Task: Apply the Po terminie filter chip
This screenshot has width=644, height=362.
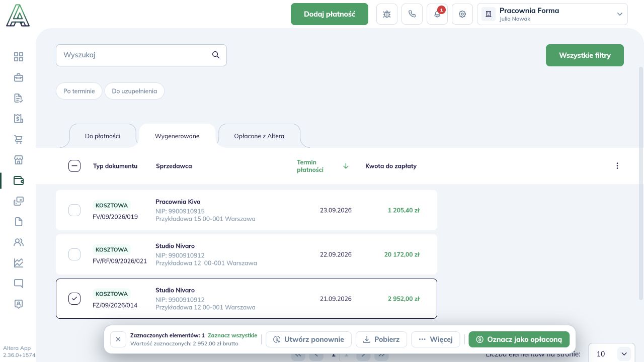Action: [x=79, y=91]
